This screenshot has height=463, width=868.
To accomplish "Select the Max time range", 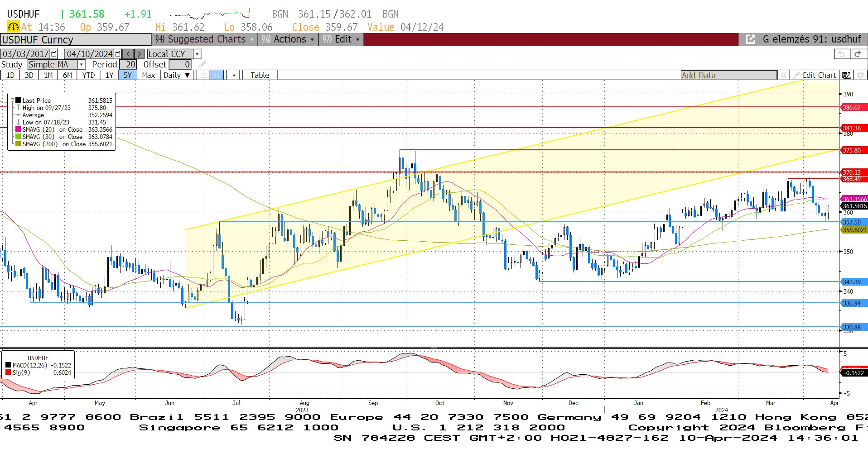I will 148,75.
